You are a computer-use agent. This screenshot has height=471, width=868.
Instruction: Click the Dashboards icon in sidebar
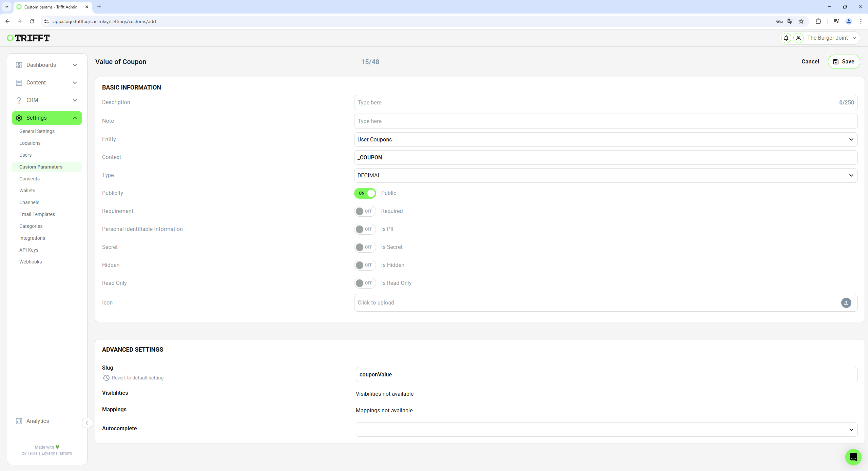tap(19, 64)
